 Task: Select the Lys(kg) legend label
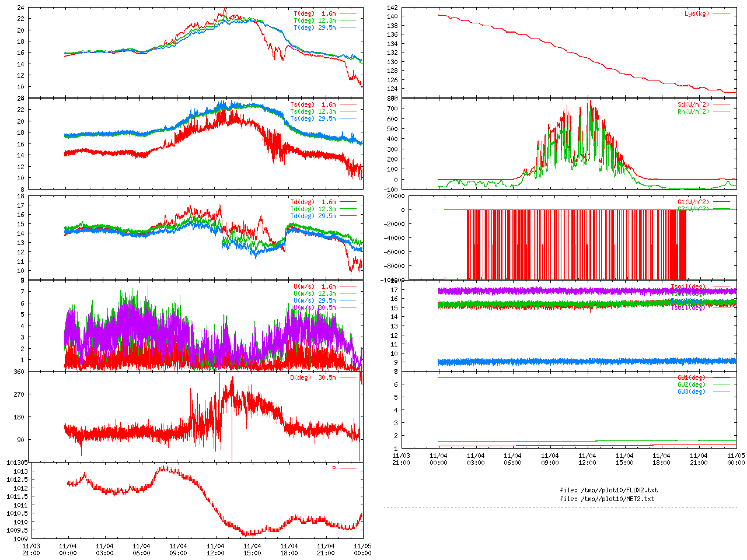coord(696,13)
